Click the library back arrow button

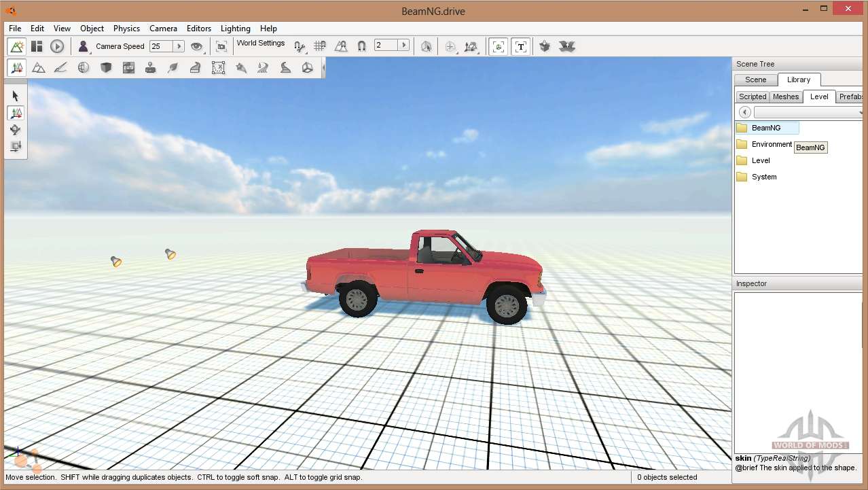744,112
